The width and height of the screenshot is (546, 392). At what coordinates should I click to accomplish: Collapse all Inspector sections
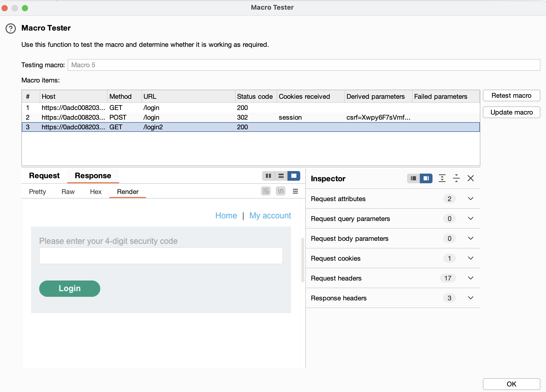tap(456, 178)
